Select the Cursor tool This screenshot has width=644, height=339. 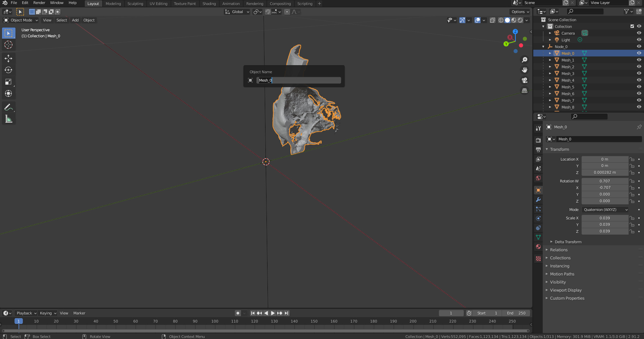click(8, 45)
